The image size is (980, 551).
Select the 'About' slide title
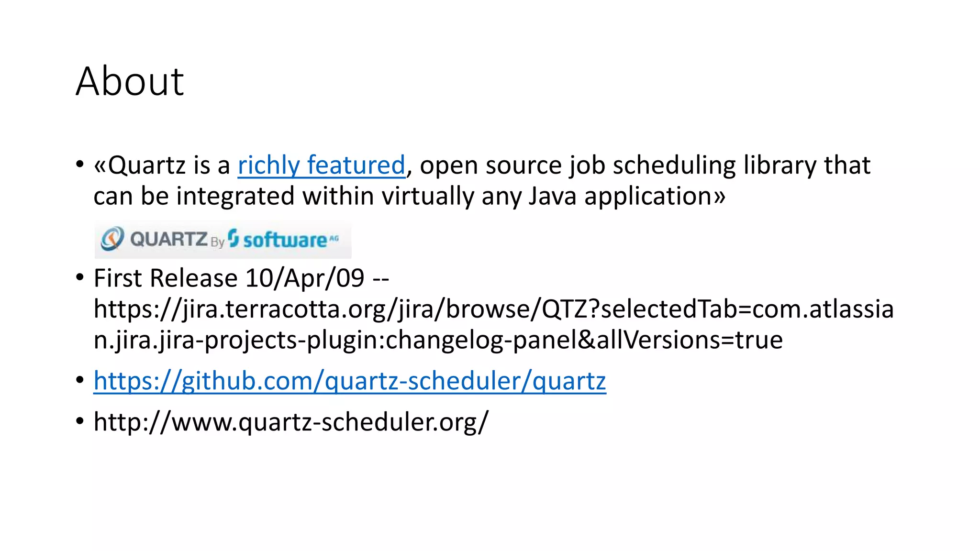pyautogui.click(x=130, y=81)
